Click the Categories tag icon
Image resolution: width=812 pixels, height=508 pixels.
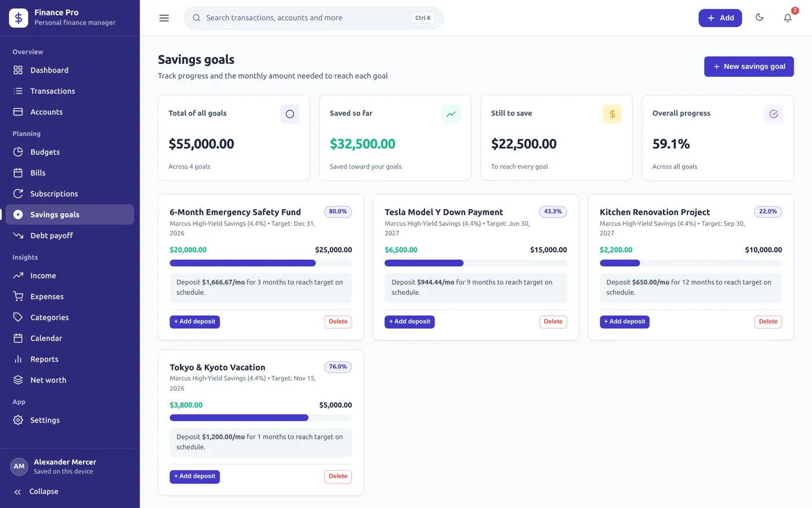(x=18, y=318)
